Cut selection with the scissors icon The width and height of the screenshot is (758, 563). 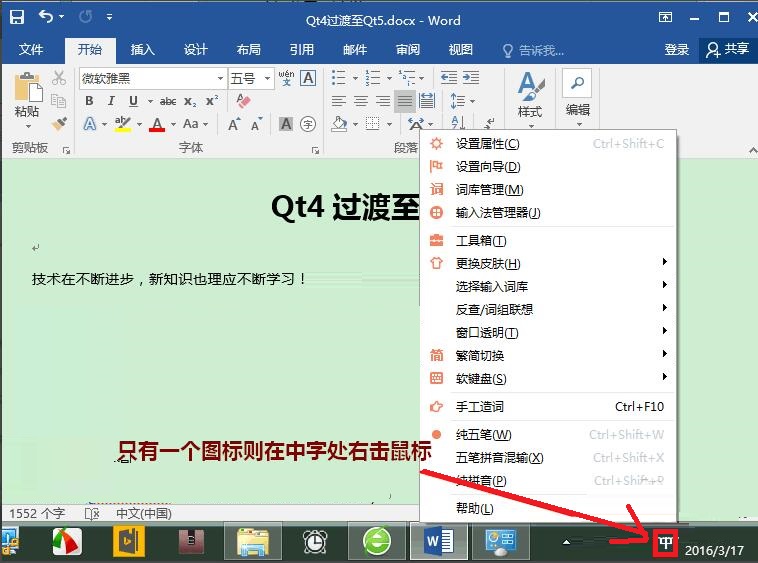pyautogui.click(x=59, y=78)
